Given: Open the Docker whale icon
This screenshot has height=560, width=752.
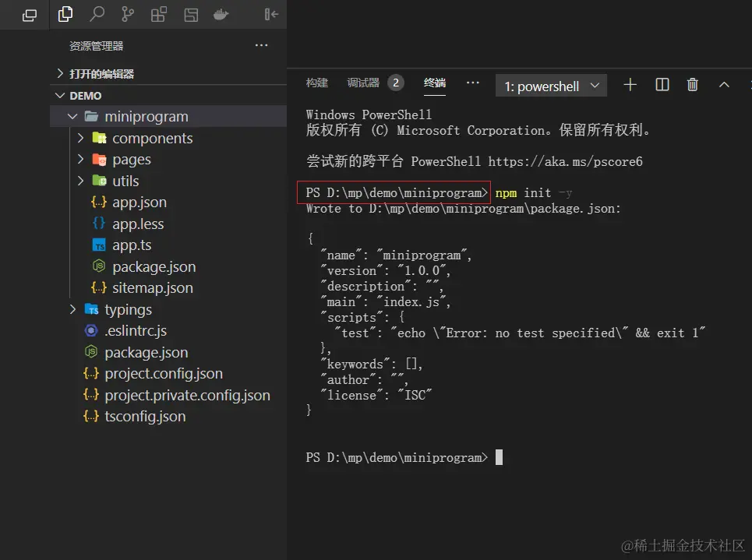Looking at the screenshot, I should point(221,15).
